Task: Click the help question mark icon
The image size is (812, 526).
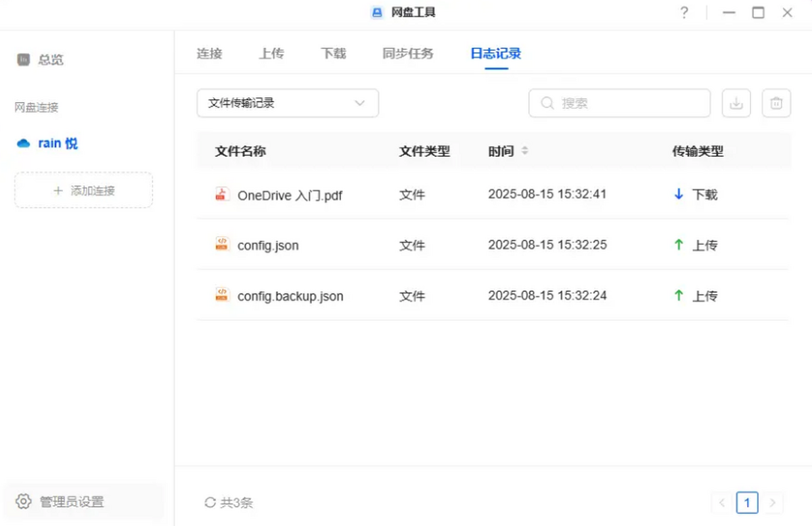Action: (683, 13)
